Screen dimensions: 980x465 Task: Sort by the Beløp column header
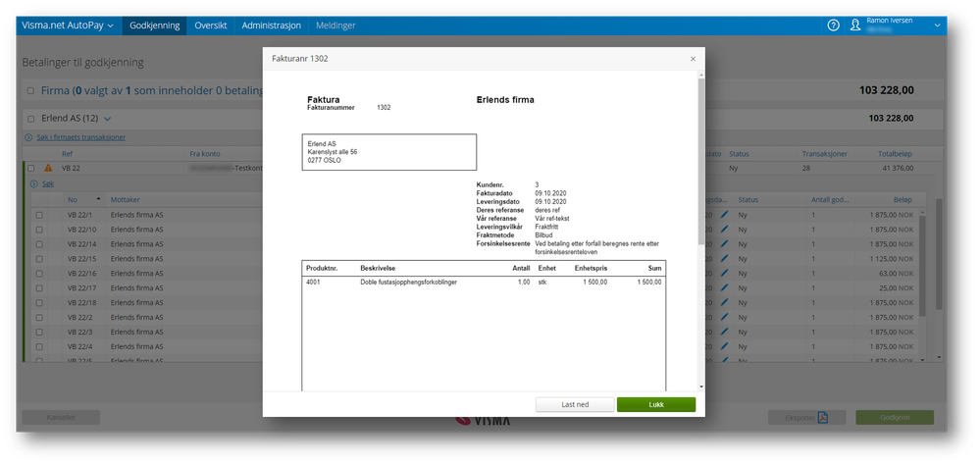click(902, 200)
